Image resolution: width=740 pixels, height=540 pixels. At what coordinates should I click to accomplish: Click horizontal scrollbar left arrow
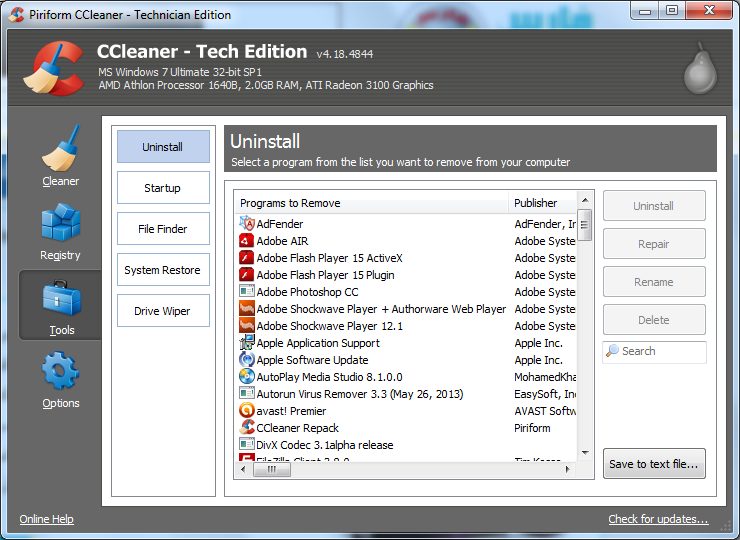pos(243,469)
